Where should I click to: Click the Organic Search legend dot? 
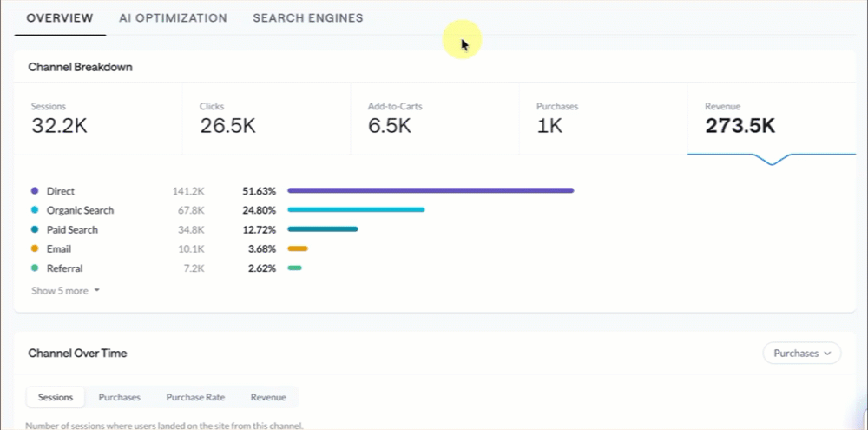tap(35, 210)
